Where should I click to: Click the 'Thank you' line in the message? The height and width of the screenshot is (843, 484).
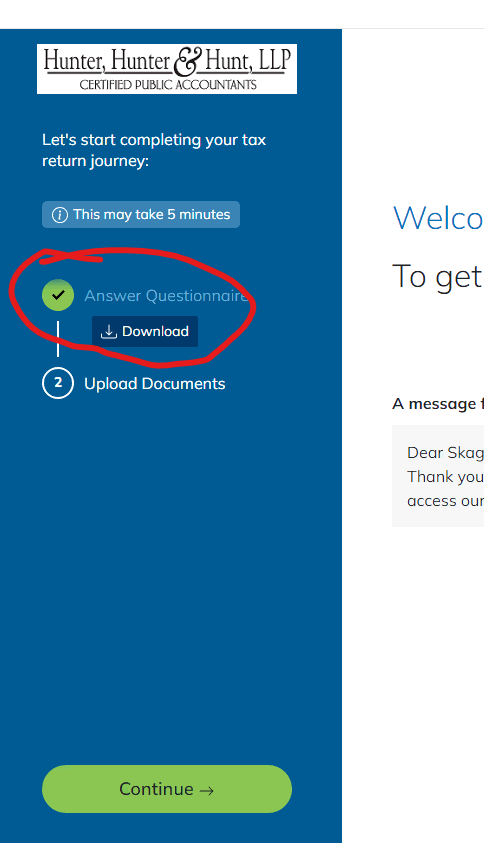coord(445,477)
